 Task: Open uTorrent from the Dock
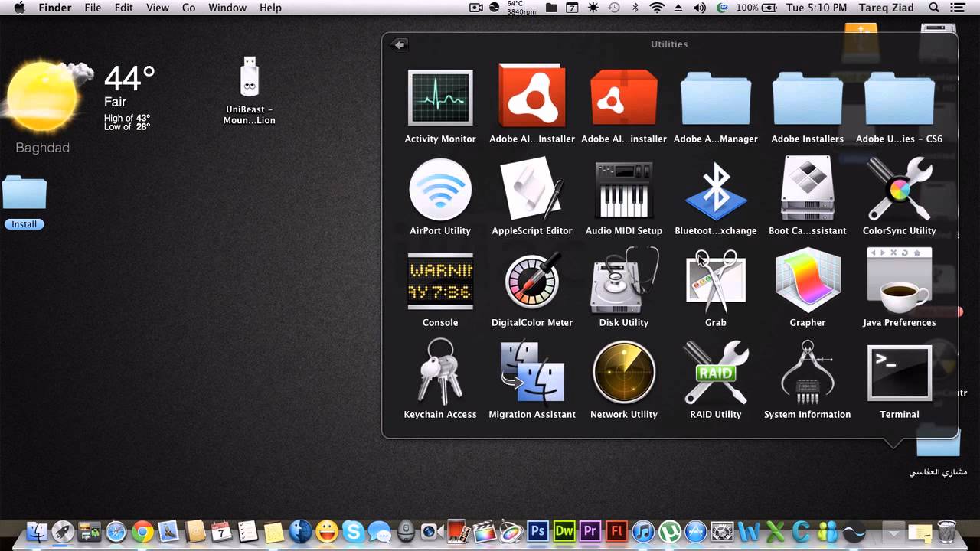tap(669, 531)
